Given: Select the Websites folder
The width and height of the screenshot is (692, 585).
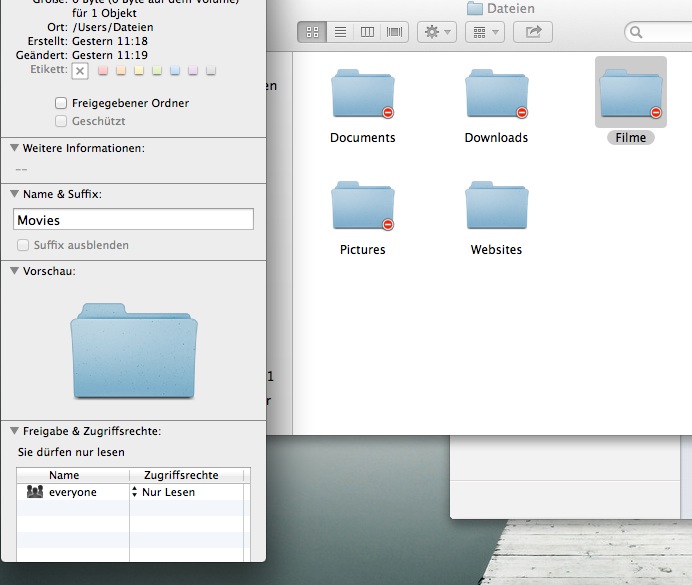Looking at the screenshot, I should click(496, 208).
